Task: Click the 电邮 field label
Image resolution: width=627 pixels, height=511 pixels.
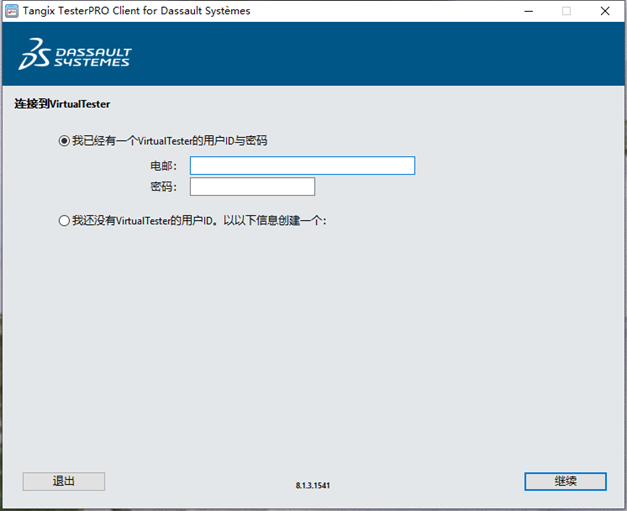Action: 163,166
